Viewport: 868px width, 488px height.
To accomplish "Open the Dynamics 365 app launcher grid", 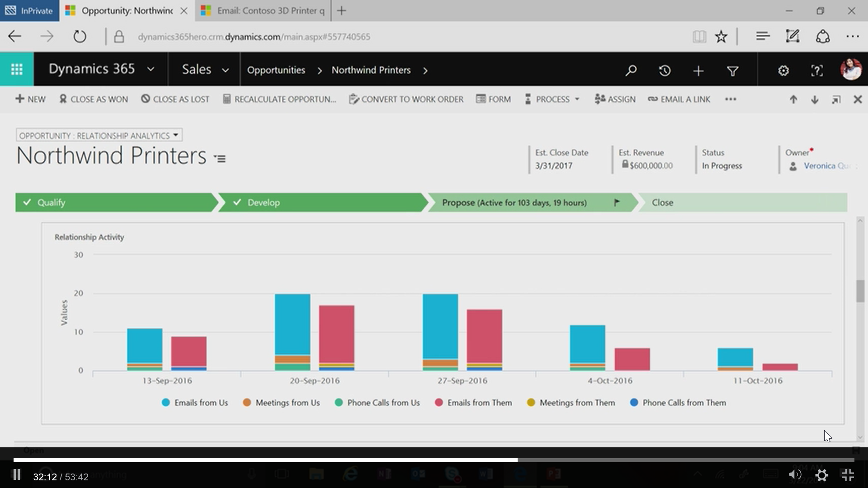I will pos(17,69).
